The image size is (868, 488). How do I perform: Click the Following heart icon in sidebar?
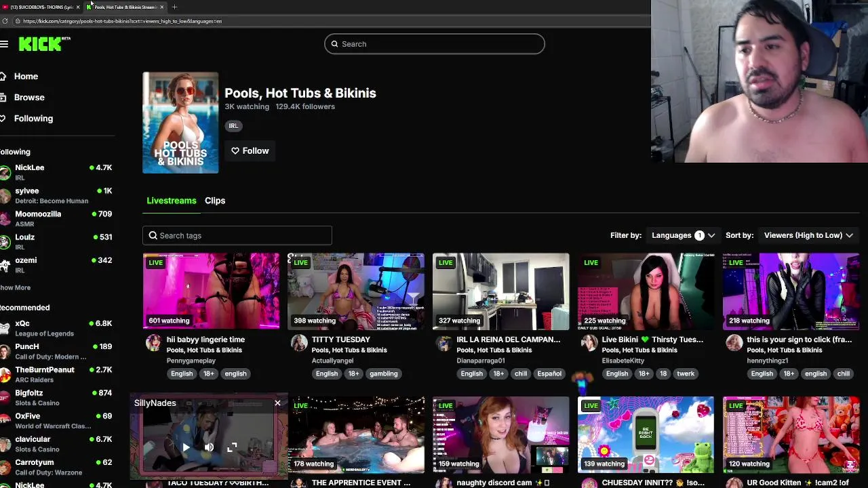pos(3,119)
